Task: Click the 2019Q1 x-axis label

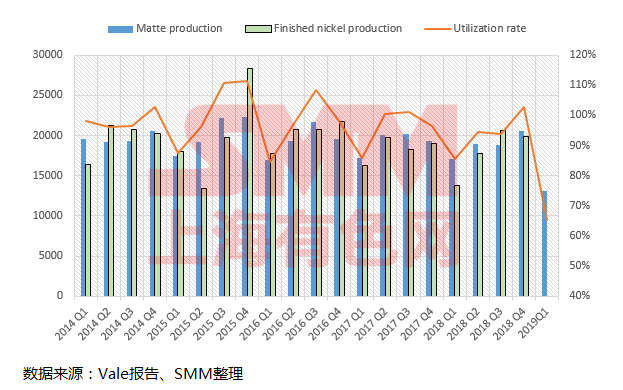Action: tap(534, 324)
